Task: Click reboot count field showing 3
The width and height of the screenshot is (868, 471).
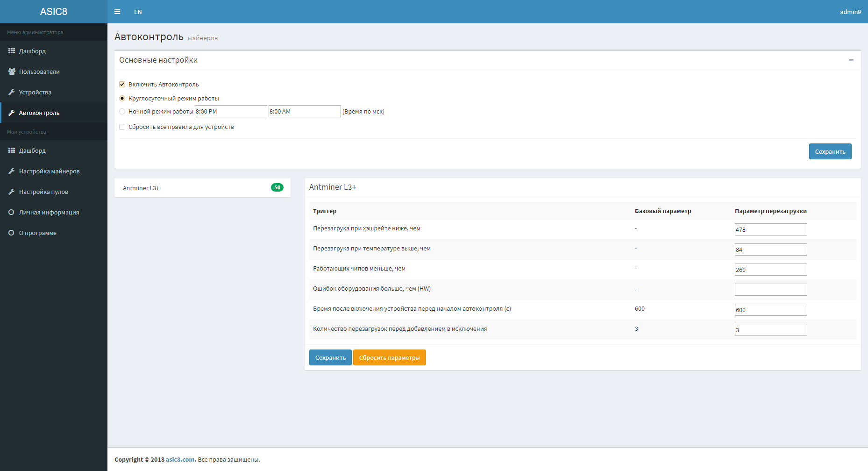Action: [x=771, y=330]
